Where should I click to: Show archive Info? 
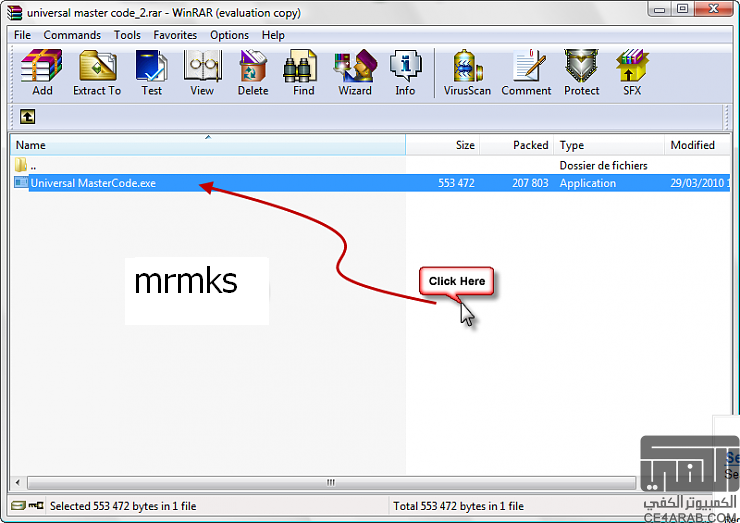[x=405, y=72]
